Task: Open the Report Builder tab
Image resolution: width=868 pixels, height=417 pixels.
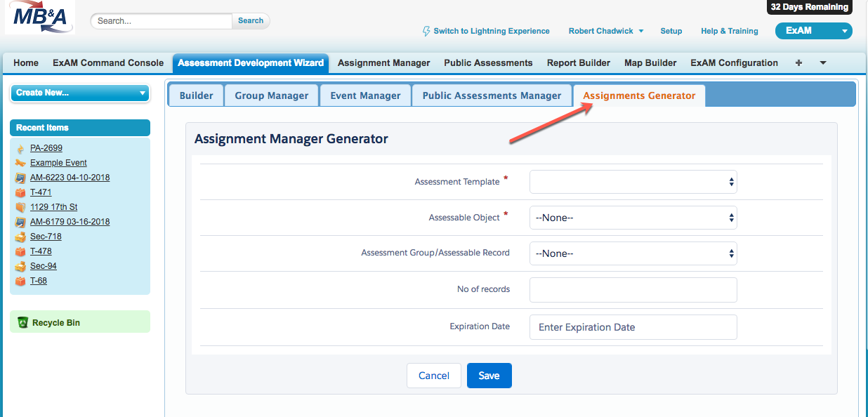Action: click(x=579, y=62)
